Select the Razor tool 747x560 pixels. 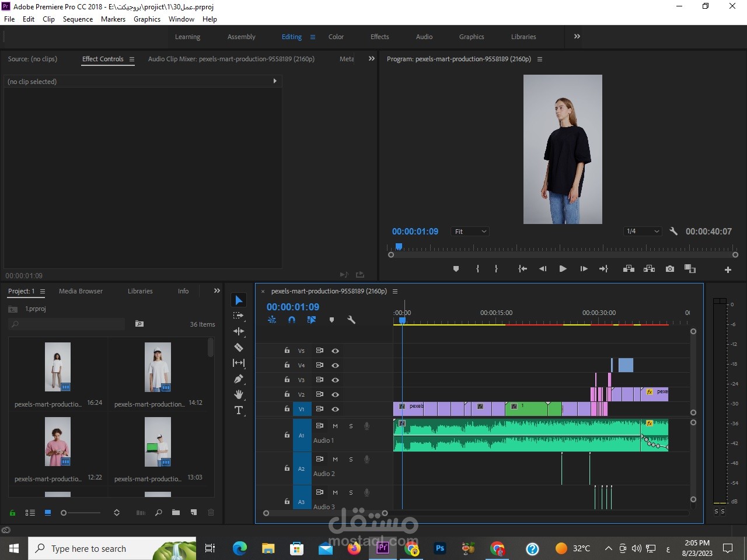(x=239, y=347)
